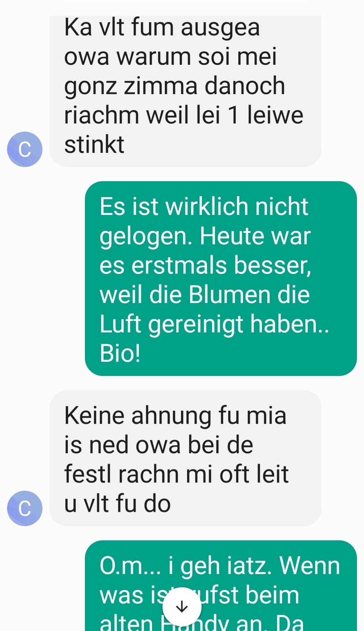364x631 pixels.
Task: Tap 'es erstmals besser,' text line
Action: pos(206,266)
